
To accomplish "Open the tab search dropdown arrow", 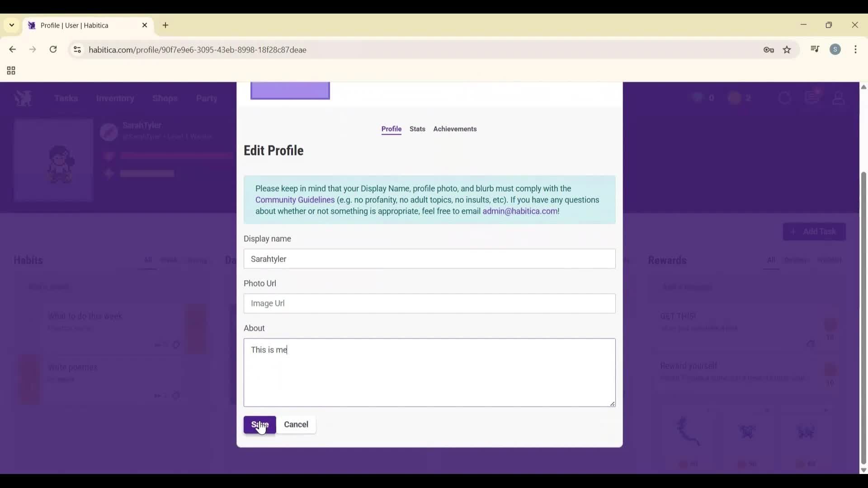I will point(11,25).
